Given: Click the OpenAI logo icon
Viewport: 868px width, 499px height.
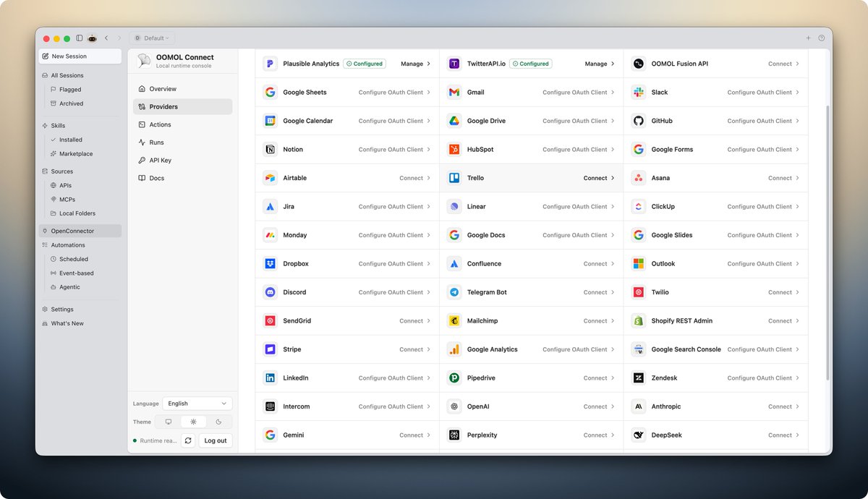Looking at the screenshot, I should point(454,406).
